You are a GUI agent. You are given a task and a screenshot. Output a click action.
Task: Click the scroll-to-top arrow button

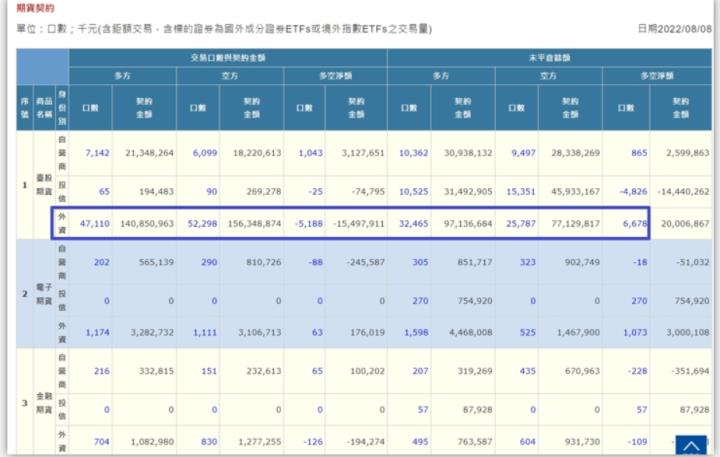coord(690,443)
